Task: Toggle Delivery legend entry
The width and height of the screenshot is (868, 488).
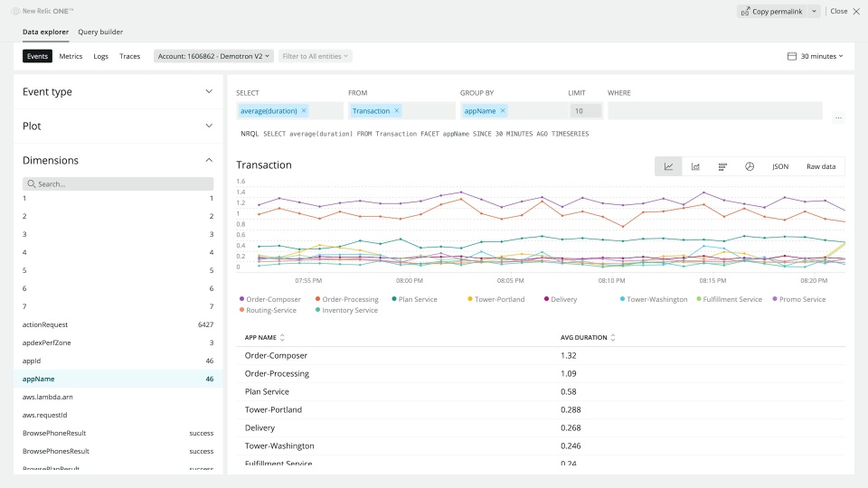Action: point(561,299)
